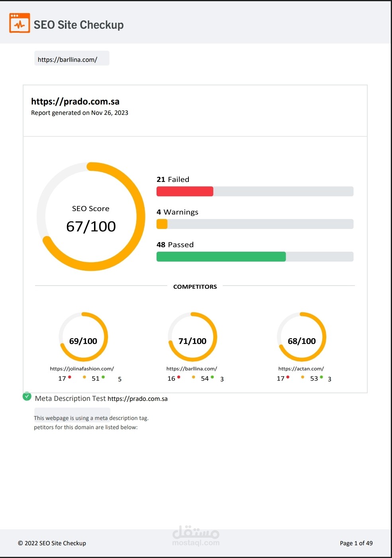Click the 'Page 1 of 49' footer indicator

[x=356, y=543]
